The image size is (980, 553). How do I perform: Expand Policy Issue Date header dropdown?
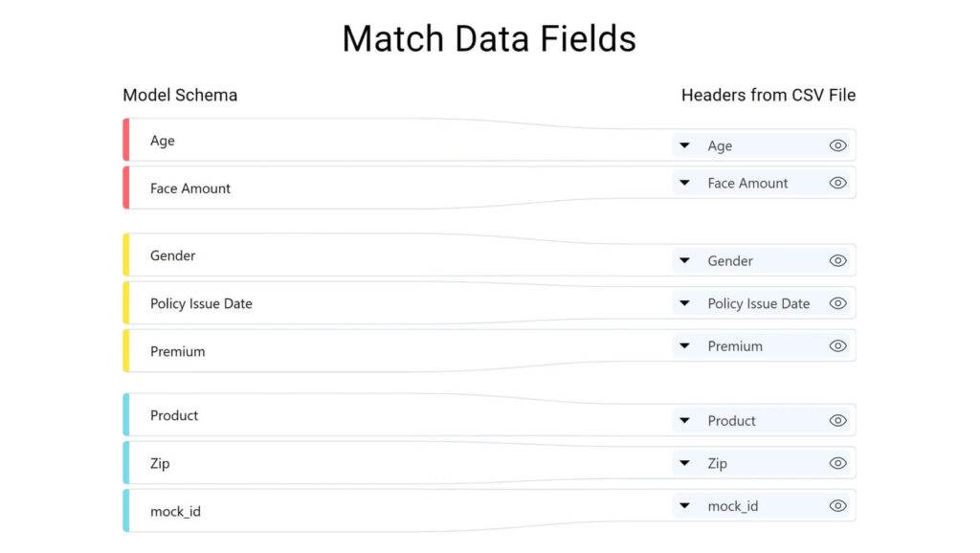tap(684, 303)
